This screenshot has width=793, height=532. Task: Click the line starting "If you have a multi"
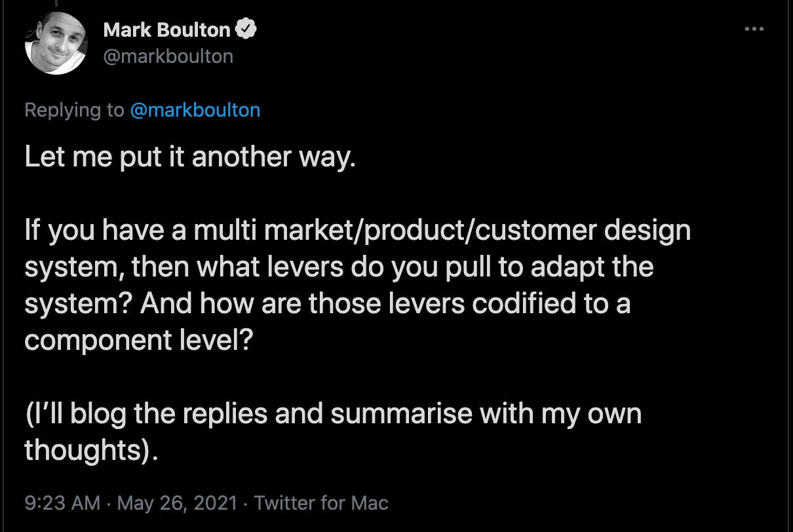point(357,231)
